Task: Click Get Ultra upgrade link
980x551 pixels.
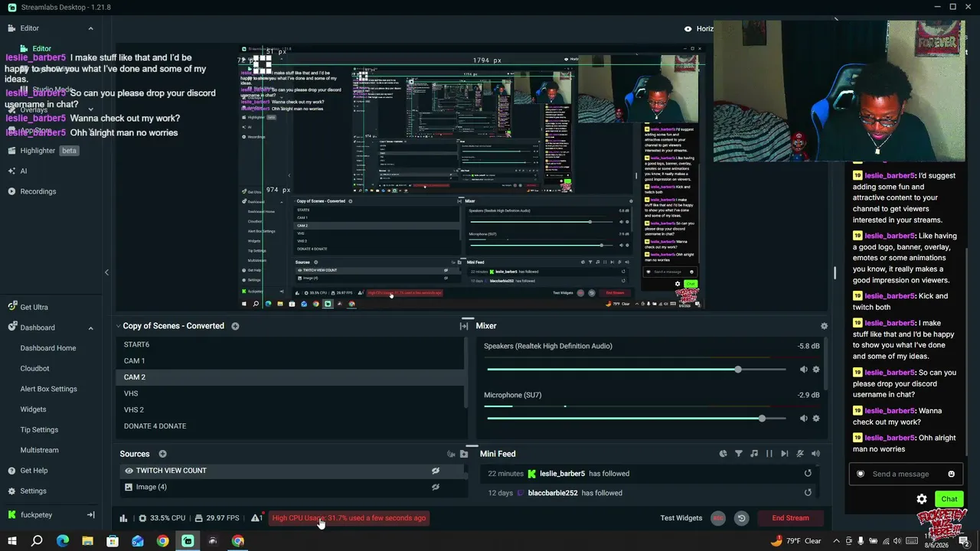Action: click(x=28, y=307)
